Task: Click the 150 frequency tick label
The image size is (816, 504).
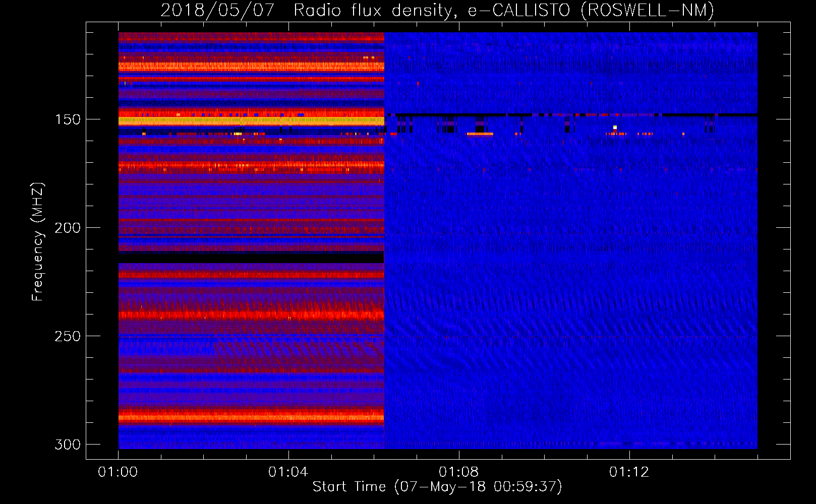Action: [67, 119]
